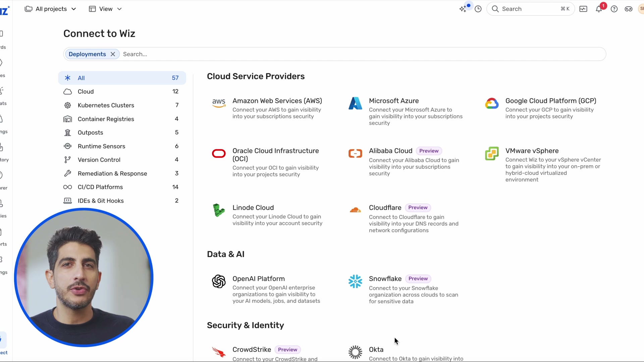Open the notifications bell icon
Image resolution: width=644 pixels, height=362 pixels.
599,9
